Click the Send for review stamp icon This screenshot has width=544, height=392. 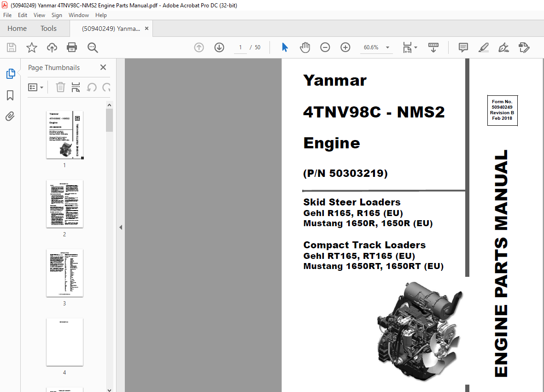click(x=524, y=47)
